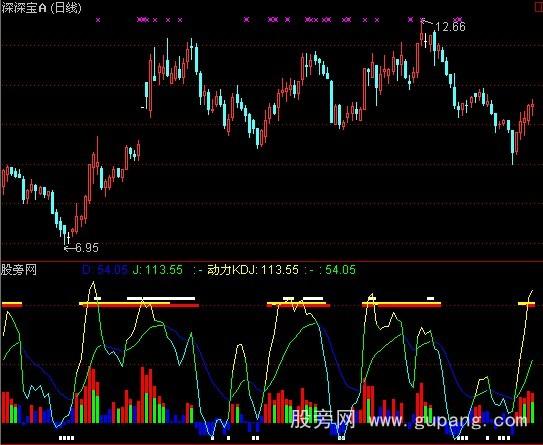Viewport: 543px width, 445px height.
Task: Click the arrow icon beside the 12.66 label
Action: tap(428, 23)
